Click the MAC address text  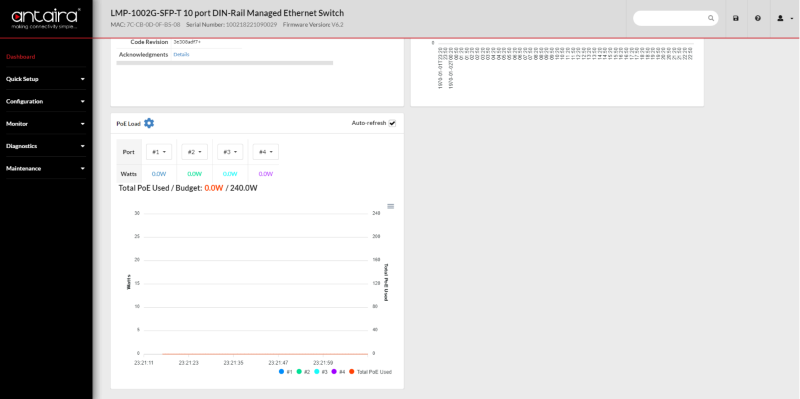pos(145,24)
